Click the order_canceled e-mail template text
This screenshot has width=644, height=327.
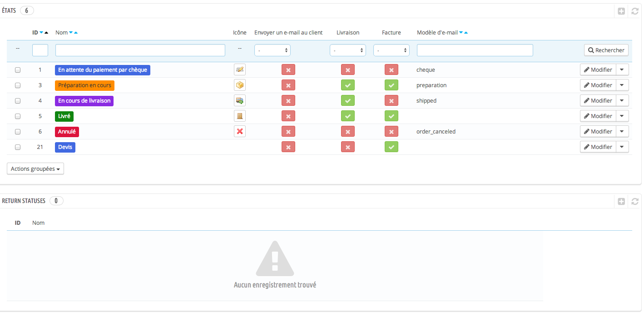[x=436, y=132]
